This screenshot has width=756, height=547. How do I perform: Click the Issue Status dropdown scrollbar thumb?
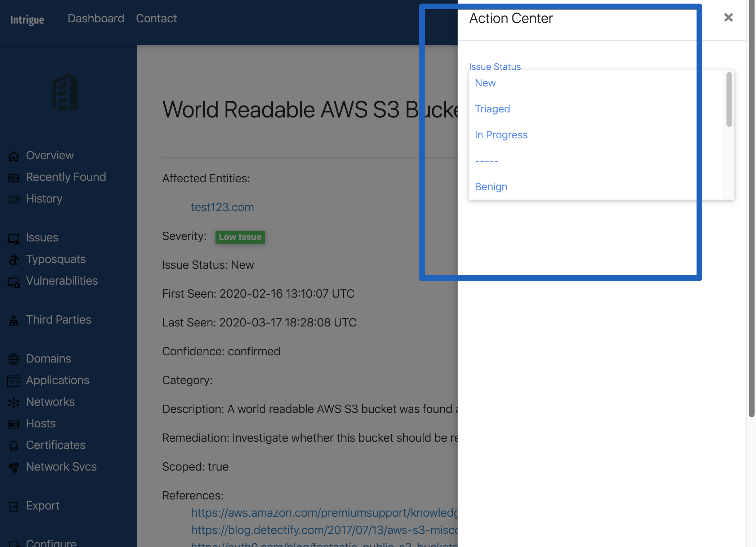point(729,99)
